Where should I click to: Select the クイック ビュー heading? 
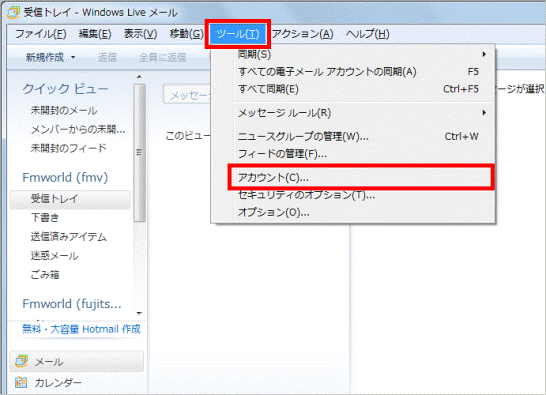tap(65, 89)
